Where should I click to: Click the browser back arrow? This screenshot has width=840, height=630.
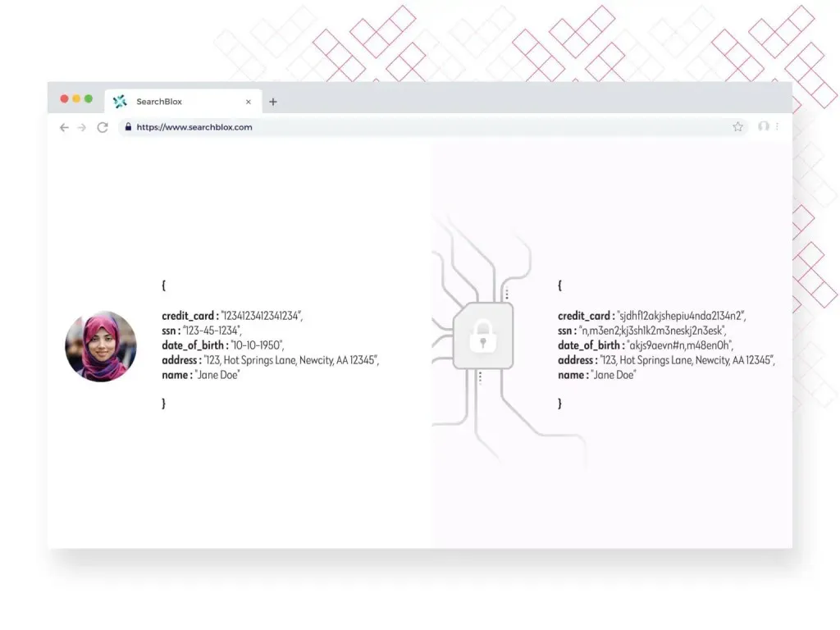(x=64, y=127)
